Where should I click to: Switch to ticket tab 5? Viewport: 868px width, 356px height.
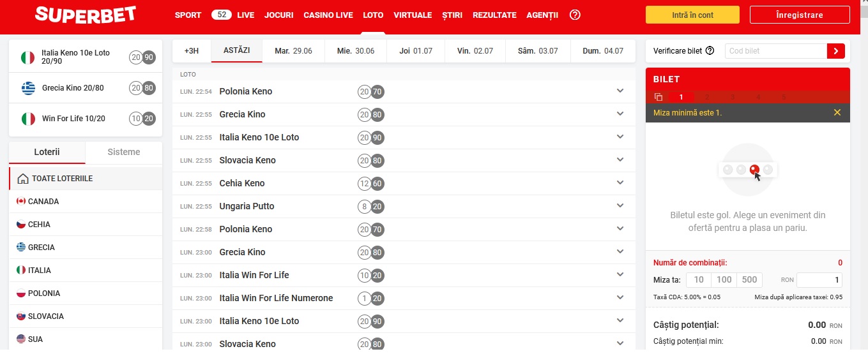[x=784, y=97]
